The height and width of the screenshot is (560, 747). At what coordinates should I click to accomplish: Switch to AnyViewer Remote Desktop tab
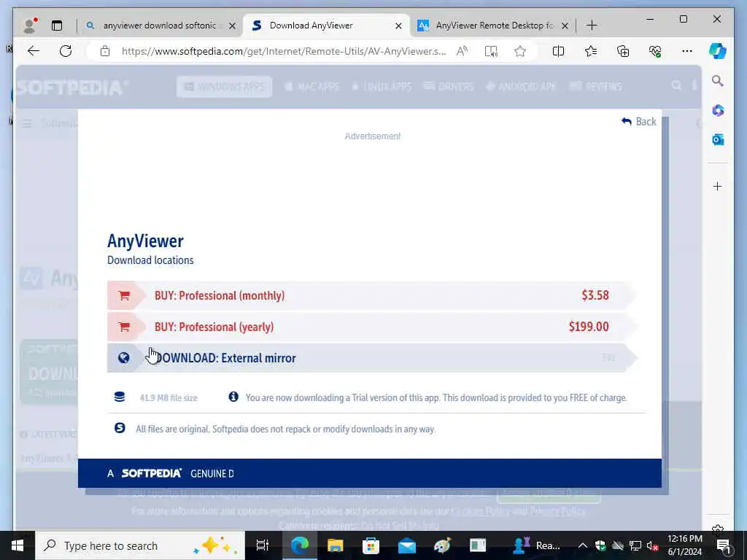pos(495,26)
